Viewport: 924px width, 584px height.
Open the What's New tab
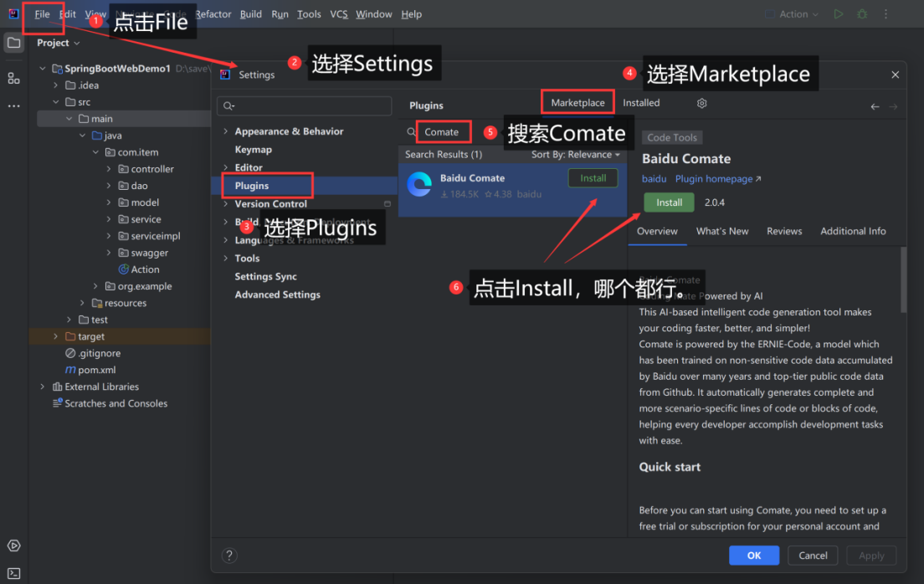tap(722, 231)
